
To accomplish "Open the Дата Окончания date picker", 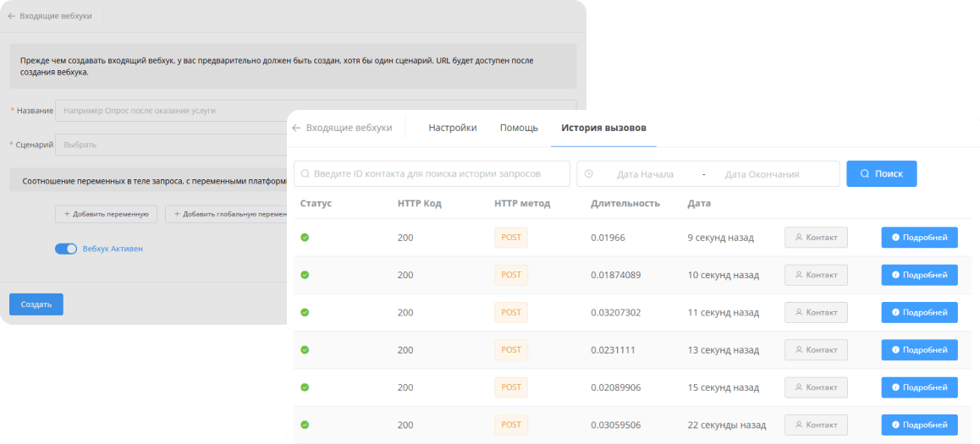I will (762, 174).
